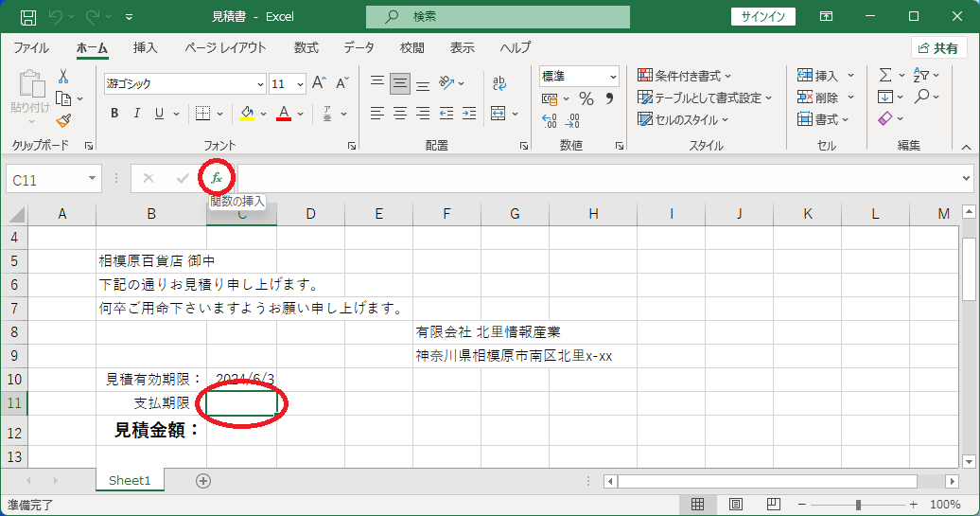Click the Undo arrow icon
Image resolution: width=980 pixels, height=516 pixels.
(56, 17)
